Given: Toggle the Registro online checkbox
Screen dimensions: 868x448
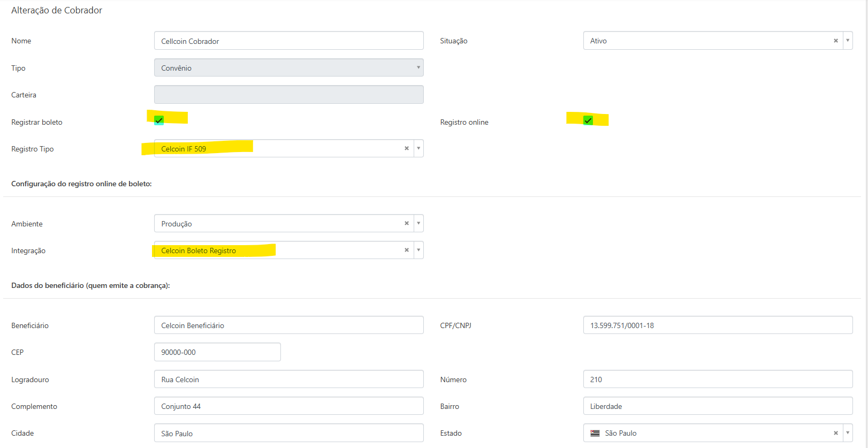Looking at the screenshot, I should (x=588, y=120).
